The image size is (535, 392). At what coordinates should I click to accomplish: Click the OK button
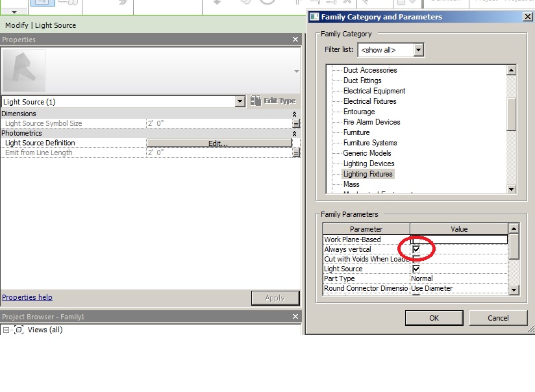[434, 318]
